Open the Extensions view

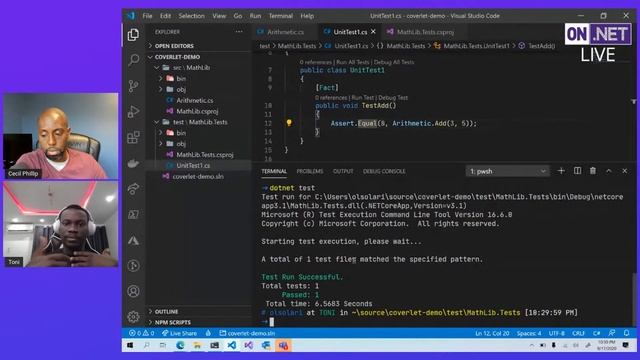coord(133,137)
